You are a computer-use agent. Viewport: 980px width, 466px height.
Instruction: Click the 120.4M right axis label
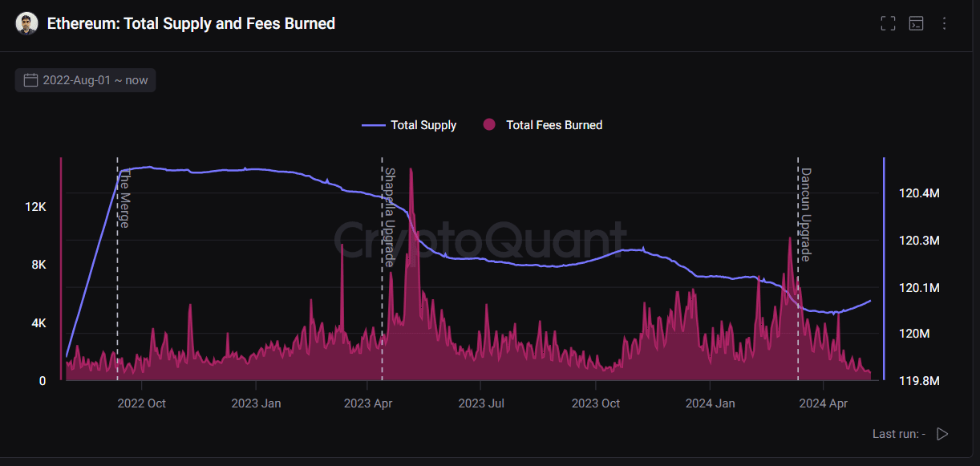(919, 193)
